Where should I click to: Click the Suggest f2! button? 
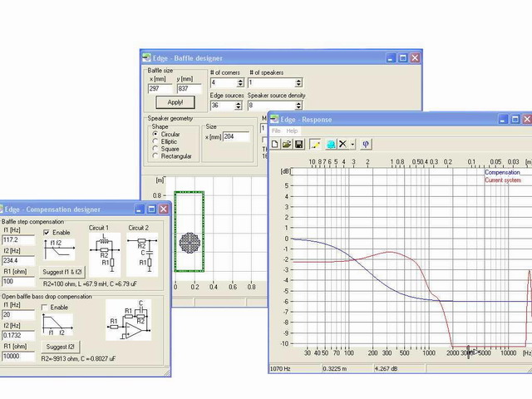tap(61, 347)
